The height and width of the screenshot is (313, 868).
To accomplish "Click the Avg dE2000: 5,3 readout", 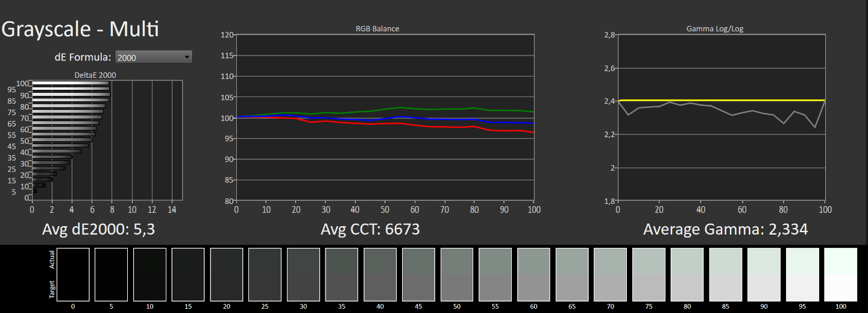I will (x=99, y=230).
